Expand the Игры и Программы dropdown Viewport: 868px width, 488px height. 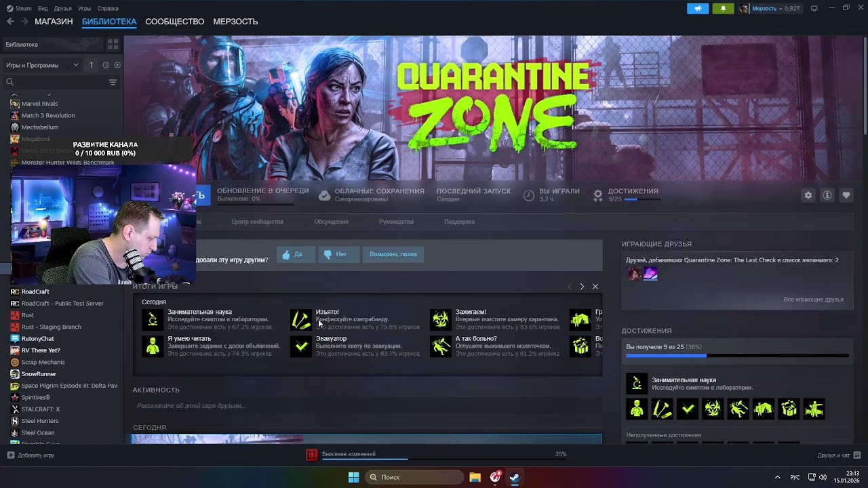42,65
